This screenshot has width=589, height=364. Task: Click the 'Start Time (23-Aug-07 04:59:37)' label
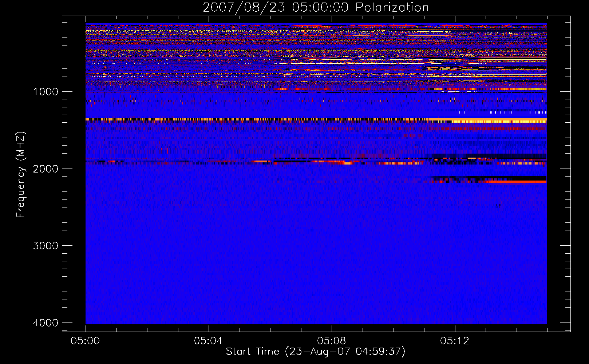coord(316,352)
